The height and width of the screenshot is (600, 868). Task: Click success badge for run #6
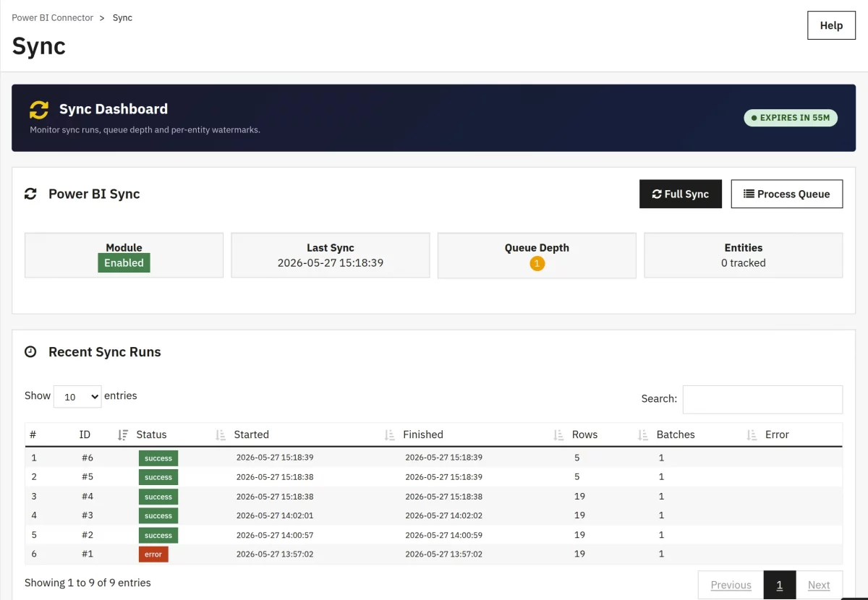(158, 458)
